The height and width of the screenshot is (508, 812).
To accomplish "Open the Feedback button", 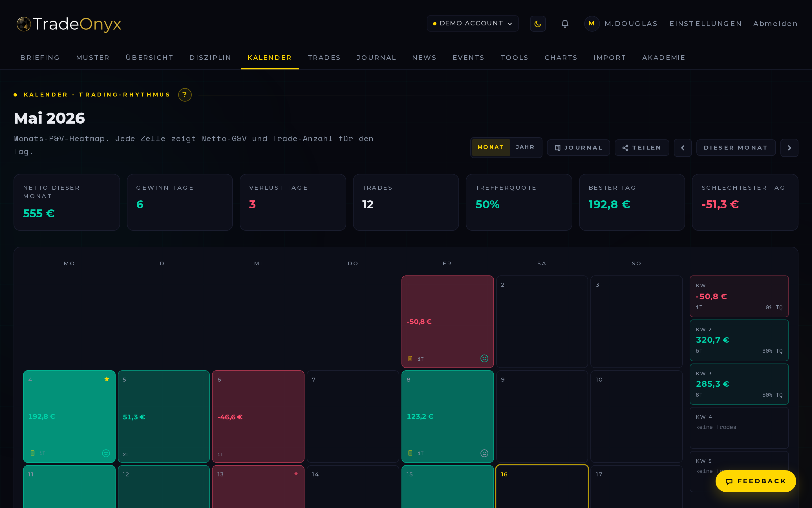I will pos(756,481).
